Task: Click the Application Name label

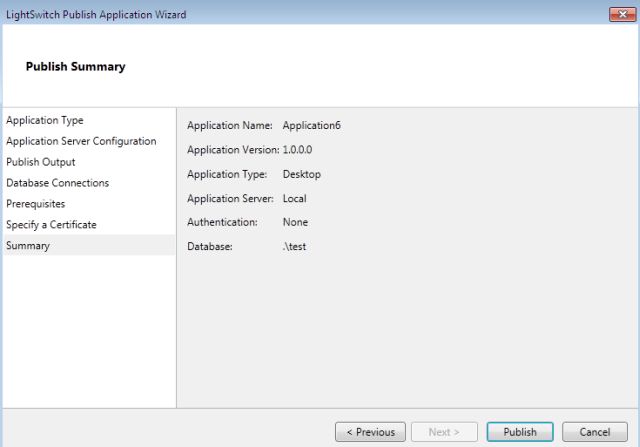Action: 230,125
